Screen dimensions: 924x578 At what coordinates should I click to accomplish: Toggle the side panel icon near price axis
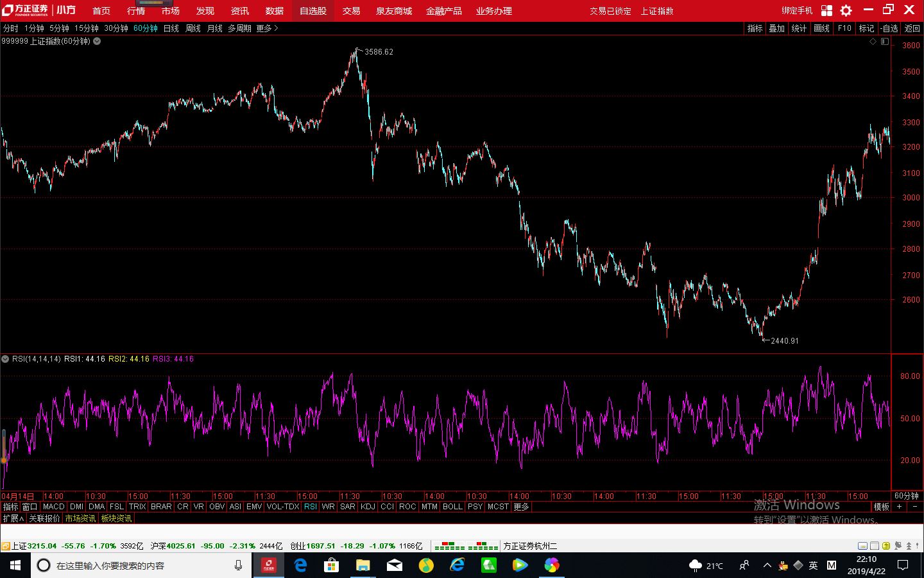pyautogui.click(x=885, y=41)
